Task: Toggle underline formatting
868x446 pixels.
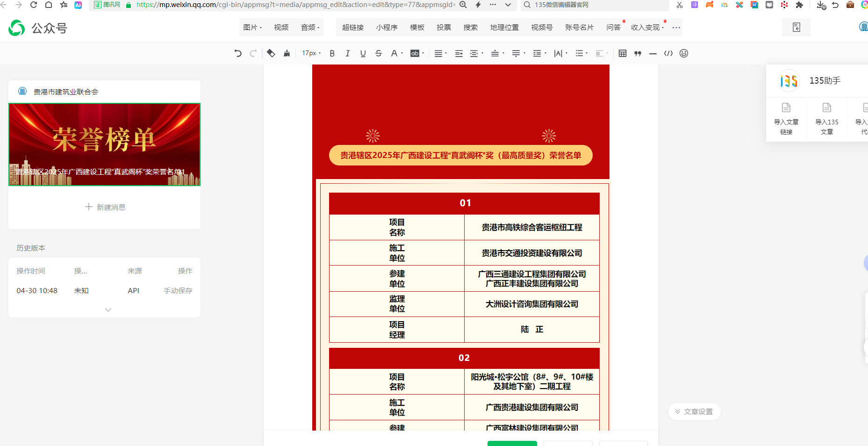Action: pos(363,53)
